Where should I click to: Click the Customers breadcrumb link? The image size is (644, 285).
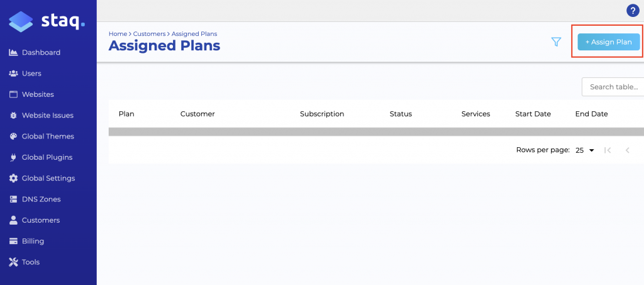149,33
